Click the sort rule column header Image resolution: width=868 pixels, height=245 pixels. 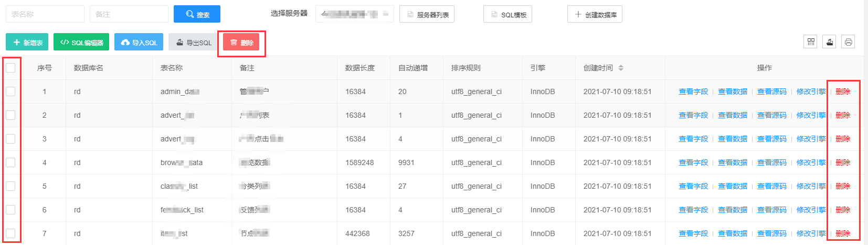click(466, 68)
